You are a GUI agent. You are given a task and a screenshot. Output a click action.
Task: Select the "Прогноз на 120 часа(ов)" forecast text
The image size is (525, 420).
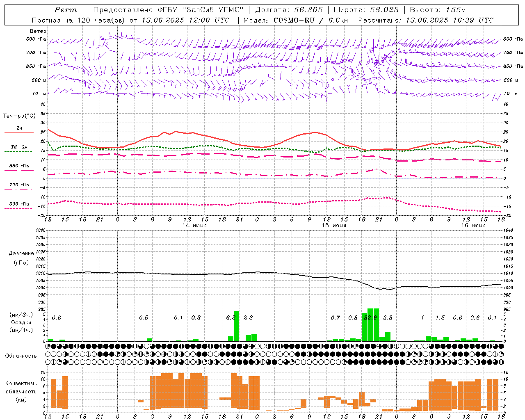[x=79, y=20]
